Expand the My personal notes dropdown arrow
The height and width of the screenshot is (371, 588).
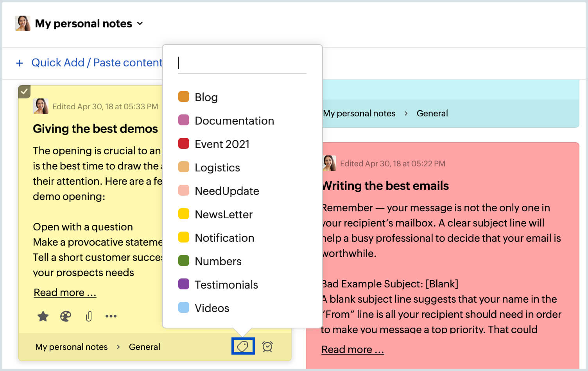pyautogui.click(x=140, y=24)
